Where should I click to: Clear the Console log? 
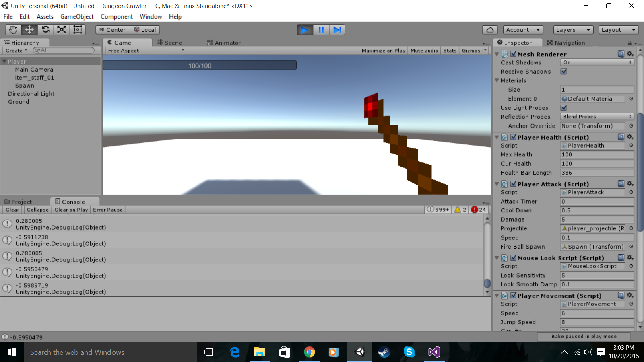coord(12,210)
